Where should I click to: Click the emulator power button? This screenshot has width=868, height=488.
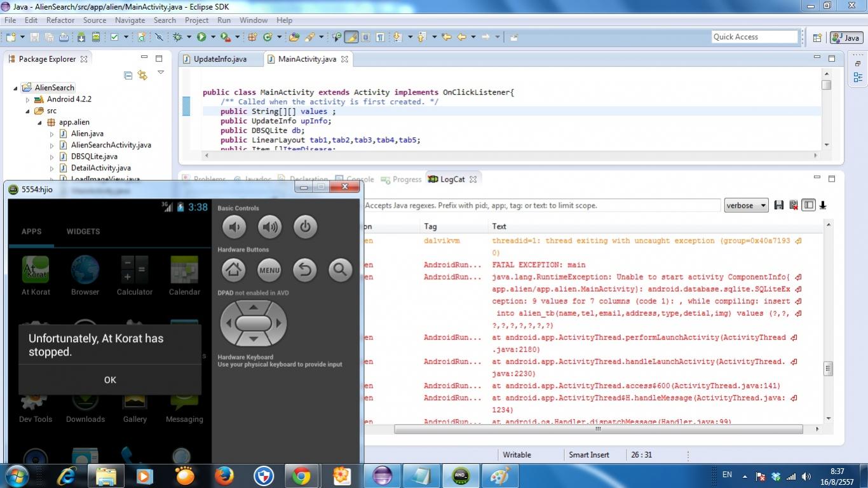(305, 227)
